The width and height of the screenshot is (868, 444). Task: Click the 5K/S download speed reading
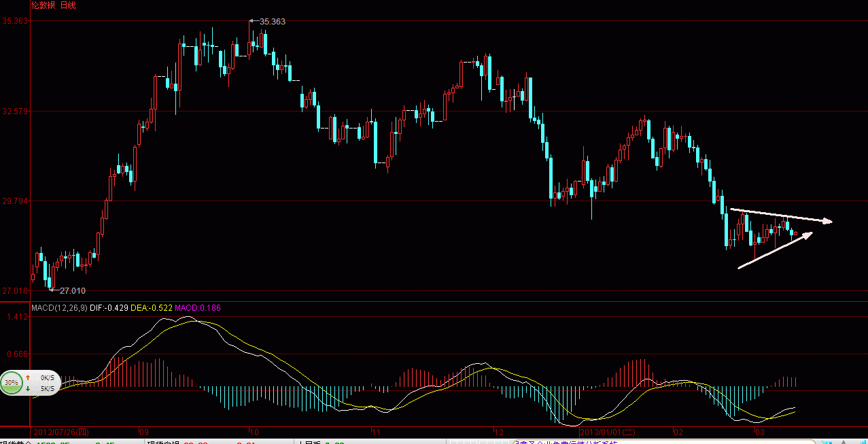(x=47, y=389)
